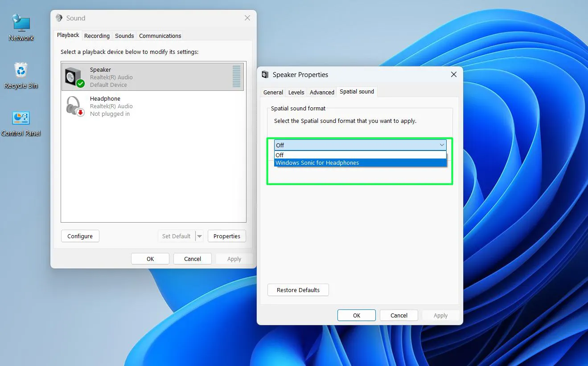Switch to the Recording tab
This screenshot has height=366, width=588.
[x=97, y=36]
